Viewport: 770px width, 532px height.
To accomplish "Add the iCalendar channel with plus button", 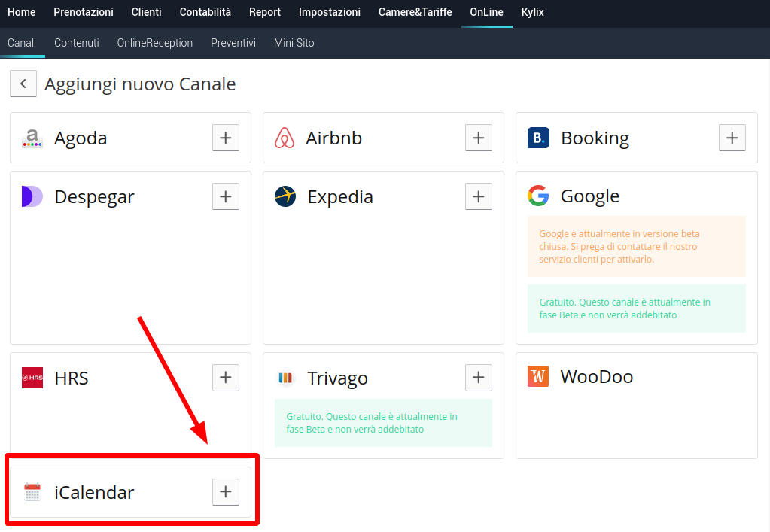I will [x=225, y=492].
